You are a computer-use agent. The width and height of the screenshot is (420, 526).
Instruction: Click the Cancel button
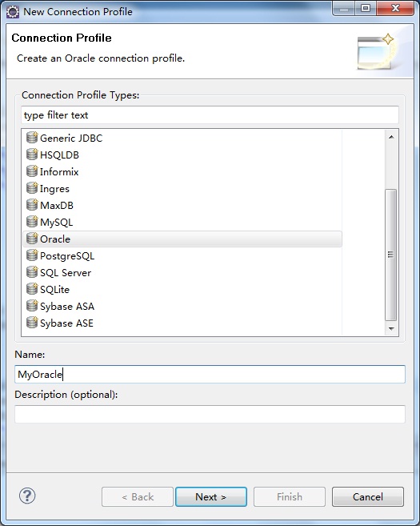pyautogui.click(x=368, y=497)
